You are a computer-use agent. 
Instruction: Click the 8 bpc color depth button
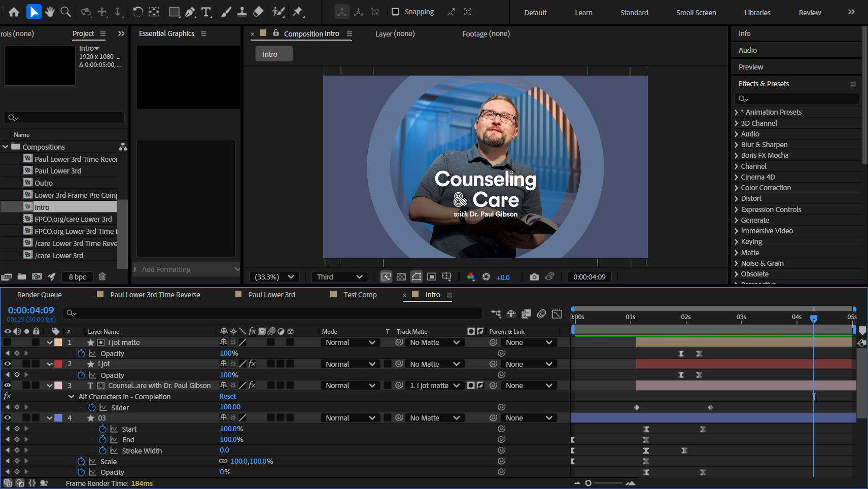[x=77, y=277]
